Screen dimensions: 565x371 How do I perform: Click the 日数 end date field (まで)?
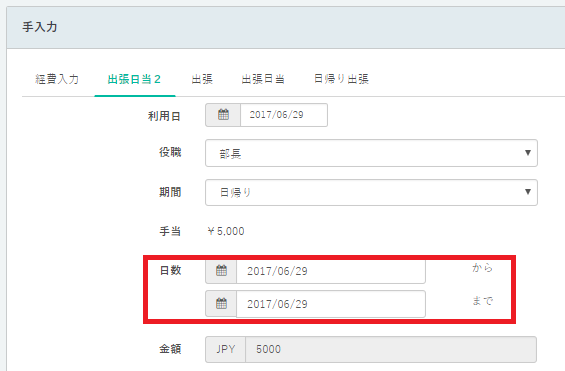point(331,304)
